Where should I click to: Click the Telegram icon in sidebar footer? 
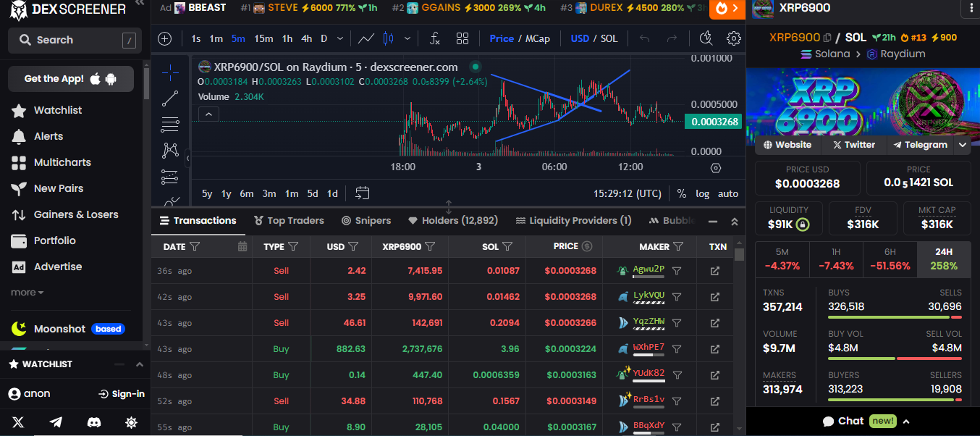pos(56,422)
